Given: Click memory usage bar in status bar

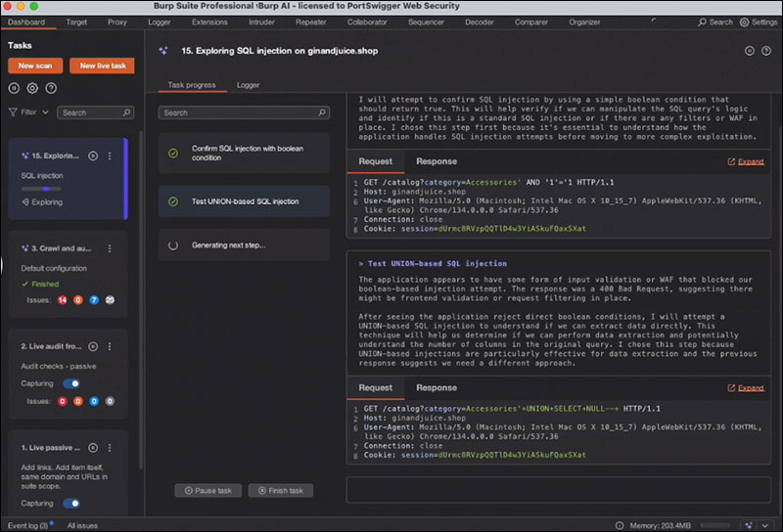Looking at the screenshot, I should pos(715,525).
